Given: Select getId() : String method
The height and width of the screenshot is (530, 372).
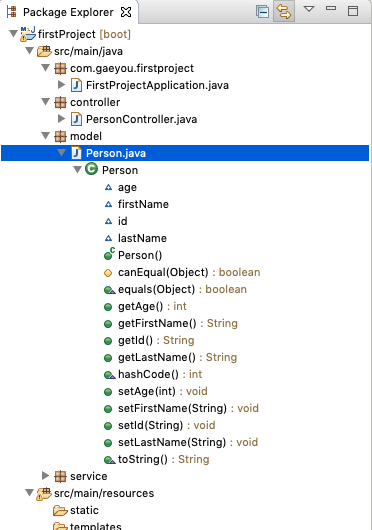Looking at the screenshot, I should click(x=156, y=340).
